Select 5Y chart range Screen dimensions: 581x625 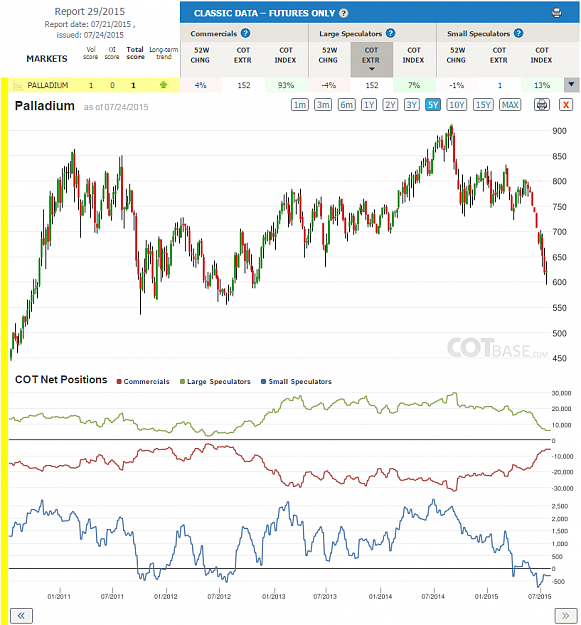pos(433,105)
